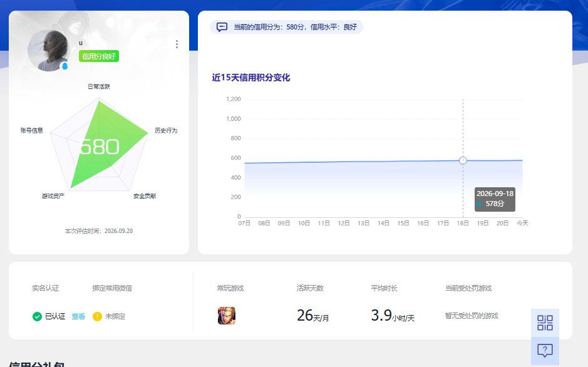Viewport: 588px width, 367px height.
Task: Click the 18日 data point marker on chart
Action: pos(463,160)
